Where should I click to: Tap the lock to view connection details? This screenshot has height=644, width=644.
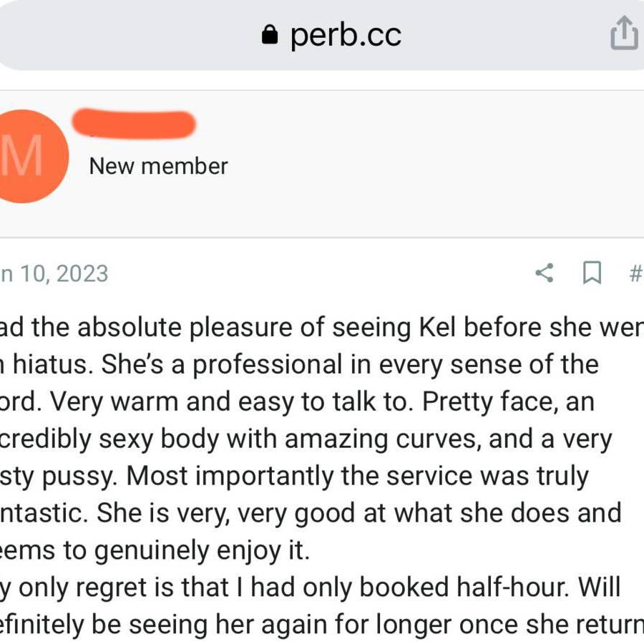tap(268, 34)
